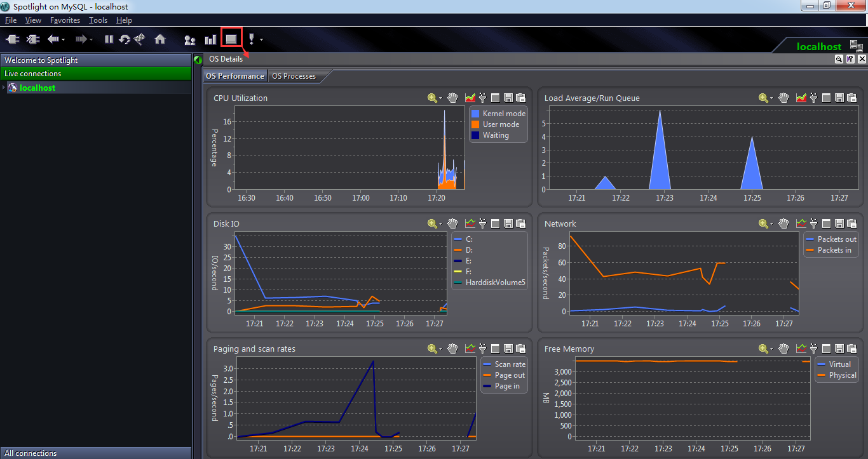Toggle stacked chart style on Network panel
Image resolution: width=868 pixels, height=459 pixels.
[x=801, y=223]
